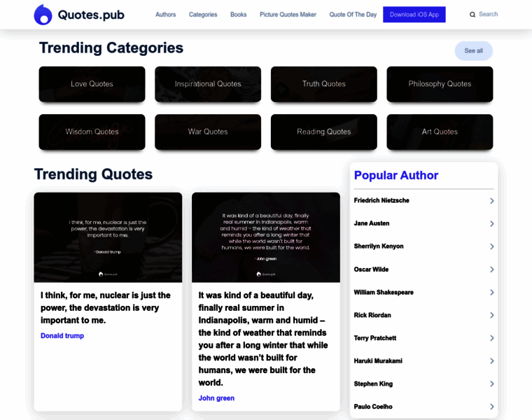Select author name William Shakespeare
Viewport: 532px width, 420px height.
[384, 293]
